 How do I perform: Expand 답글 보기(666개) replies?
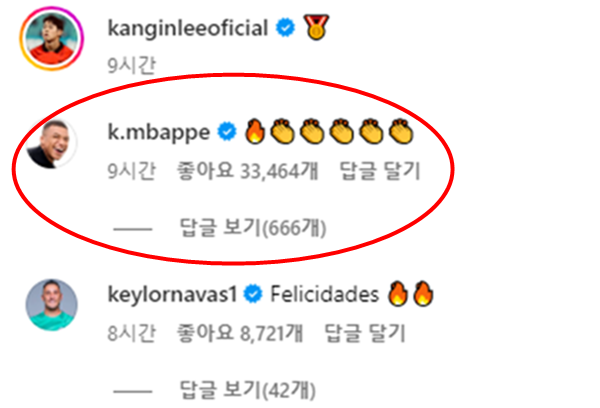(x=253, y=228)
